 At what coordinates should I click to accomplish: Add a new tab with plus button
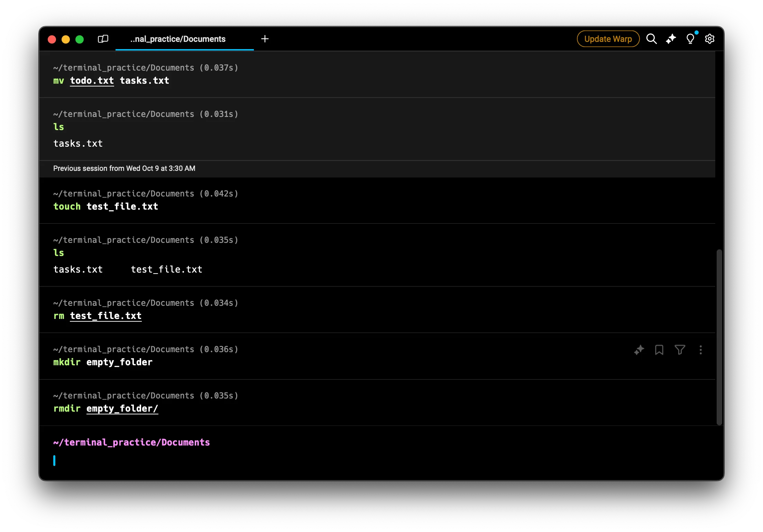(265, 39)
